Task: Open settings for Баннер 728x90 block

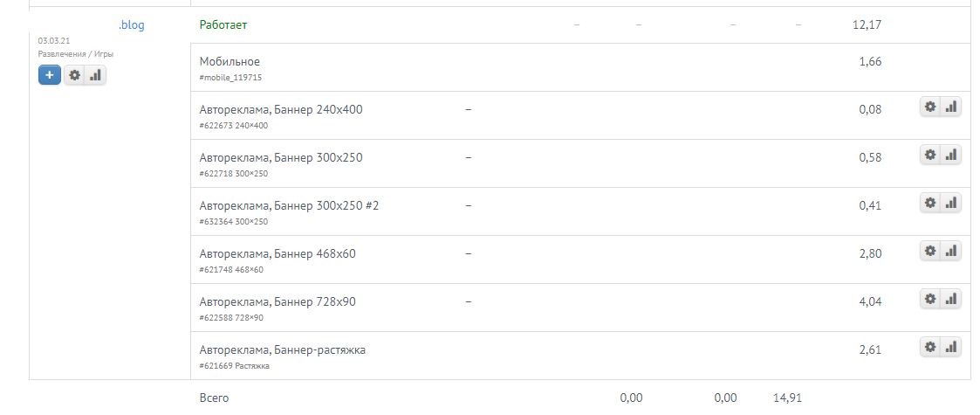Action: pos(930,299)
